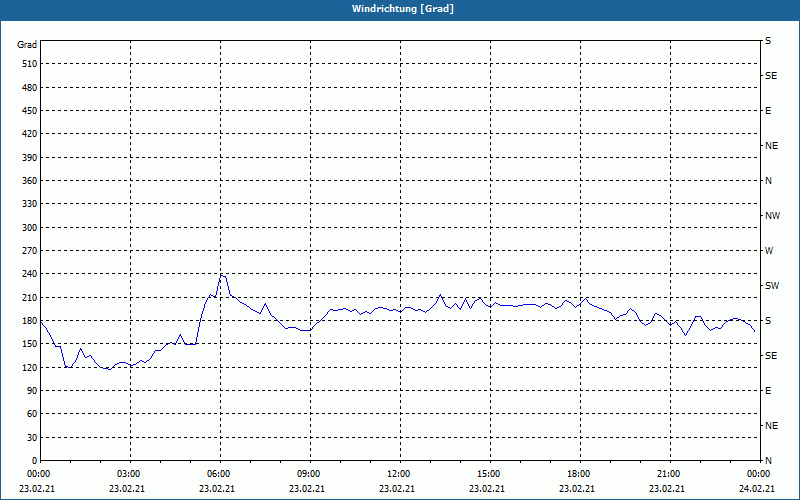This screenshot has width=800, height=500.
Task: Select the 15:00 time axis label
Action: pos(488,474)
